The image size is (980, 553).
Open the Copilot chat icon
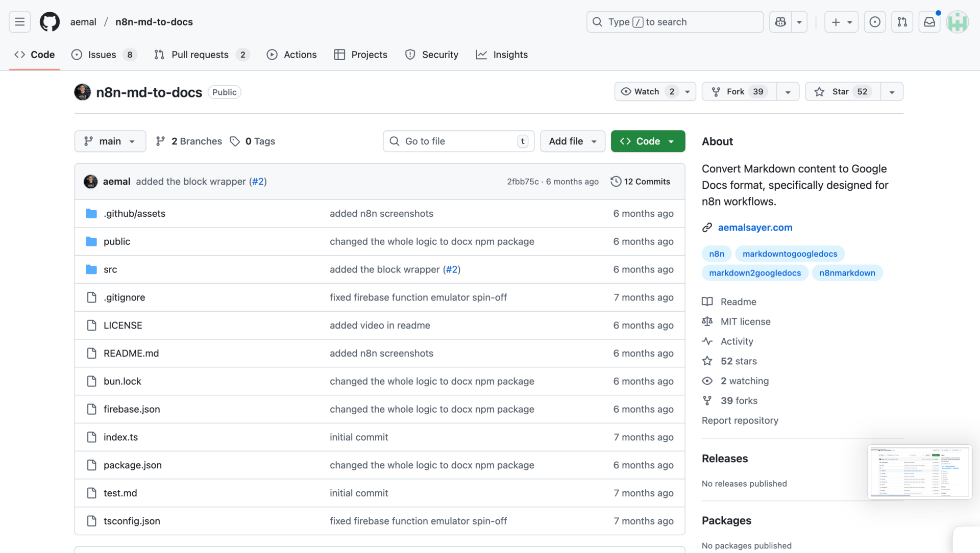click(780, 22)
